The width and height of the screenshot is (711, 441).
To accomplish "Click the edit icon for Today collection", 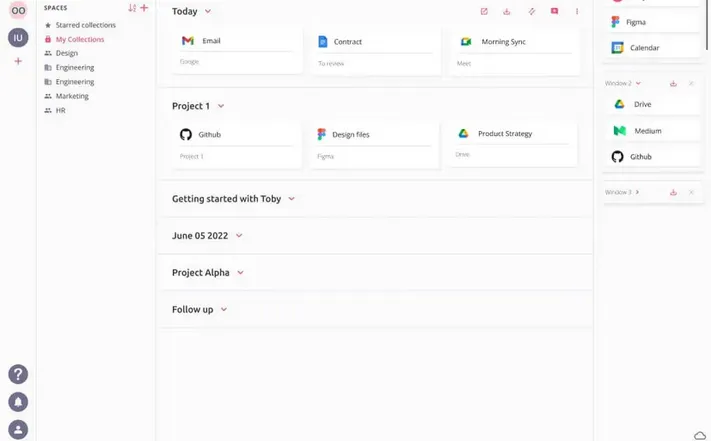I will pos(484,12).
